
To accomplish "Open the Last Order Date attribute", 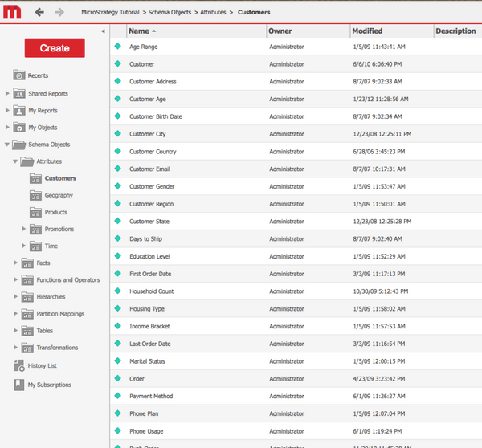I will click(150, 344).
